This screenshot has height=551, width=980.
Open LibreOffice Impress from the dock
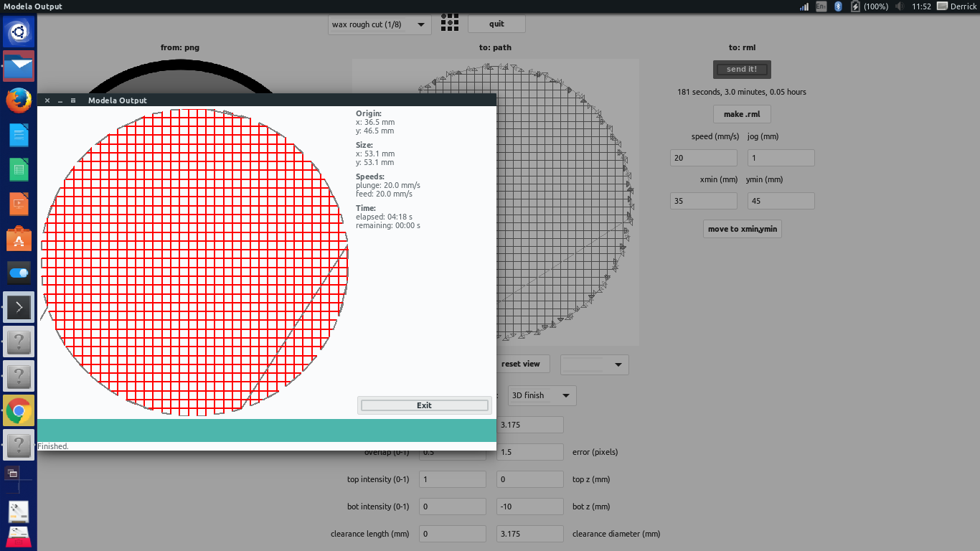coord(19,204)
